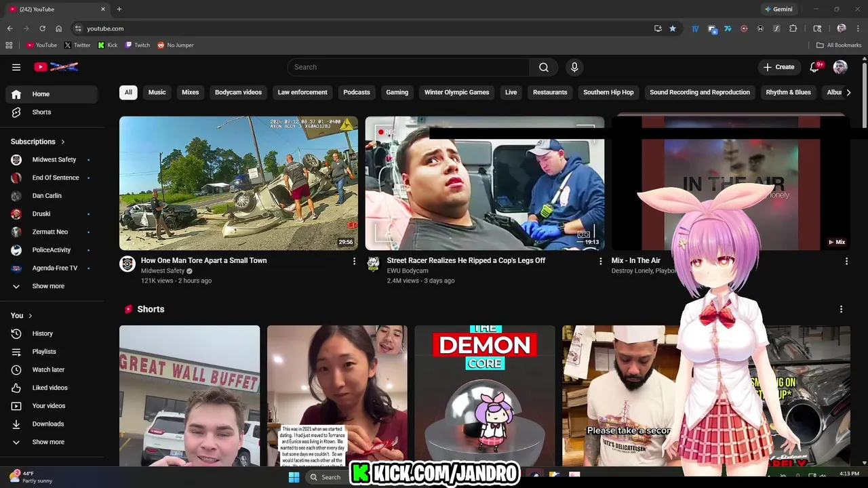
Task: Open the browser home page button
Action: coord(58,28)
